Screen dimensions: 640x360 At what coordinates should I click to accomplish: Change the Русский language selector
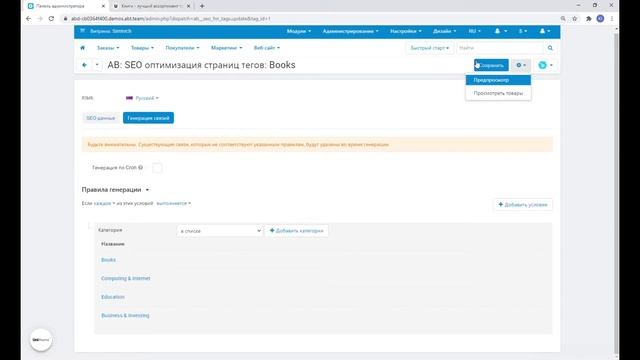(142, 98)
